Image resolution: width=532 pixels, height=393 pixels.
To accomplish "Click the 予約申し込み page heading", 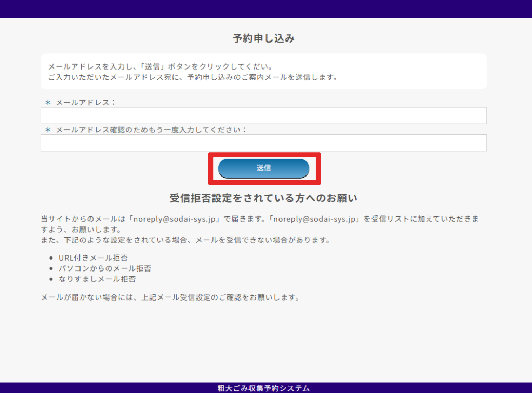I will tap(263, 38).
